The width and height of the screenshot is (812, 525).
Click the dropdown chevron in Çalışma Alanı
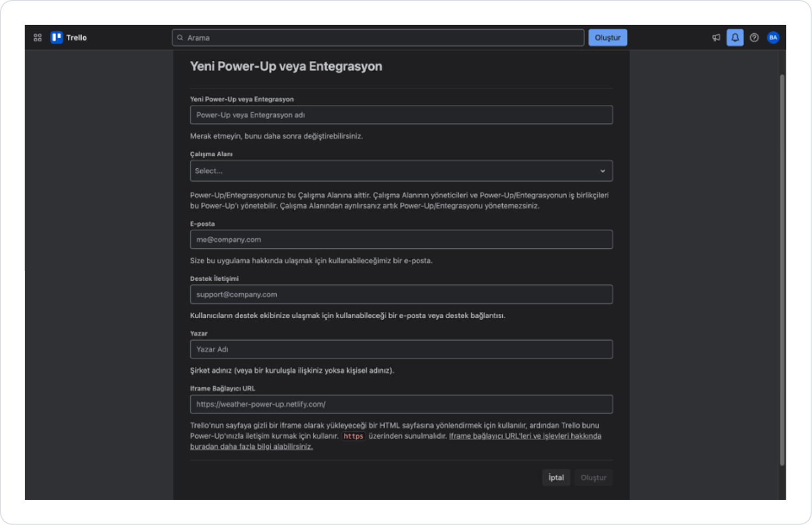pyautogui.click(x=602, y=171)
